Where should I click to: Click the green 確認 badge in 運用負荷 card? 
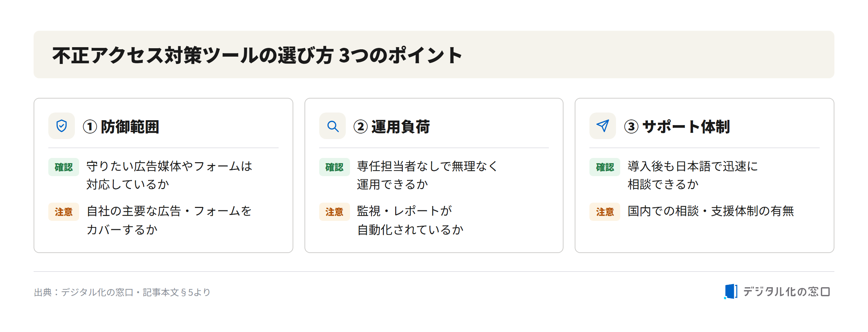point(335,167)
